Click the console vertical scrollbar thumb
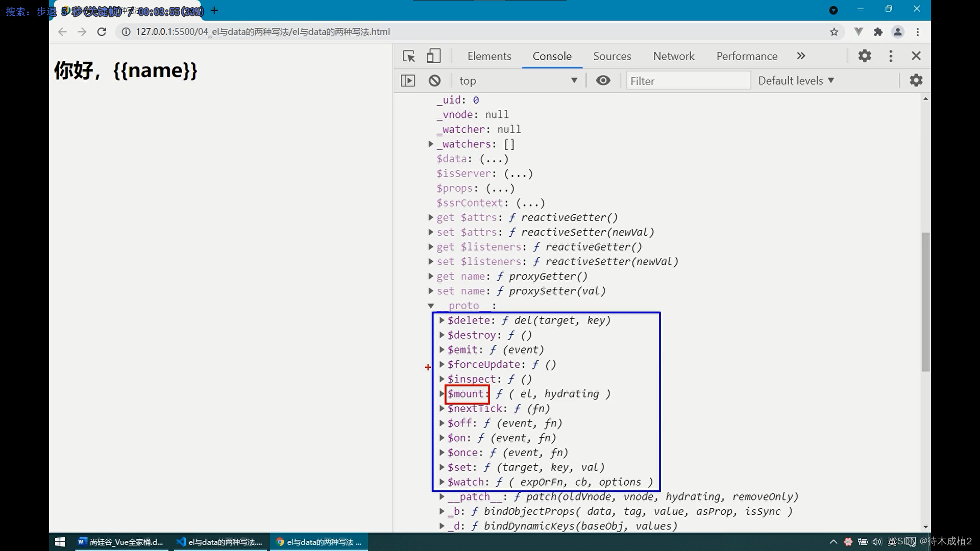 pos(925,302)
